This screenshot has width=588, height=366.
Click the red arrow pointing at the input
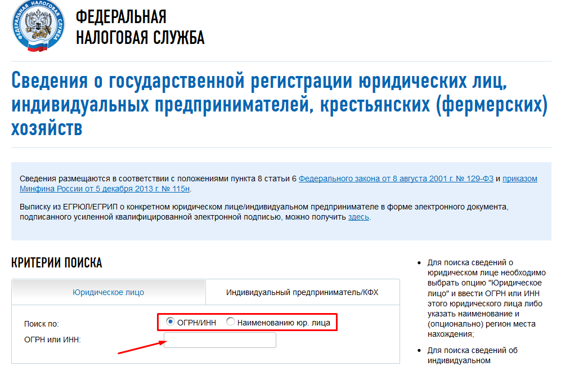click(x=138, y=347)
